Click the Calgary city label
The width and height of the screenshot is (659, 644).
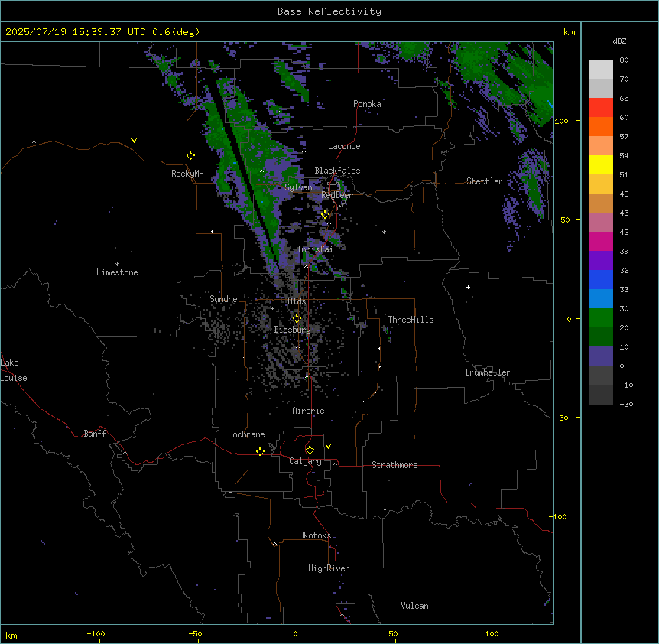click(306, 461)
